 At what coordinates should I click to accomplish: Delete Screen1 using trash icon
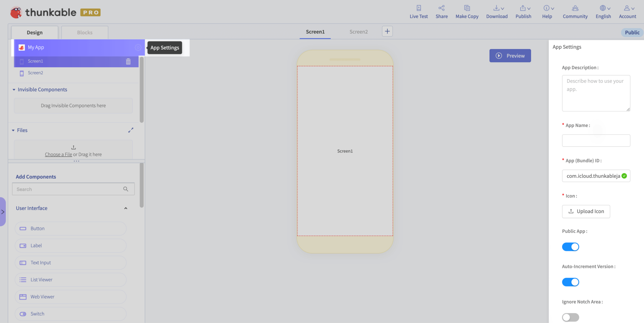128,62
